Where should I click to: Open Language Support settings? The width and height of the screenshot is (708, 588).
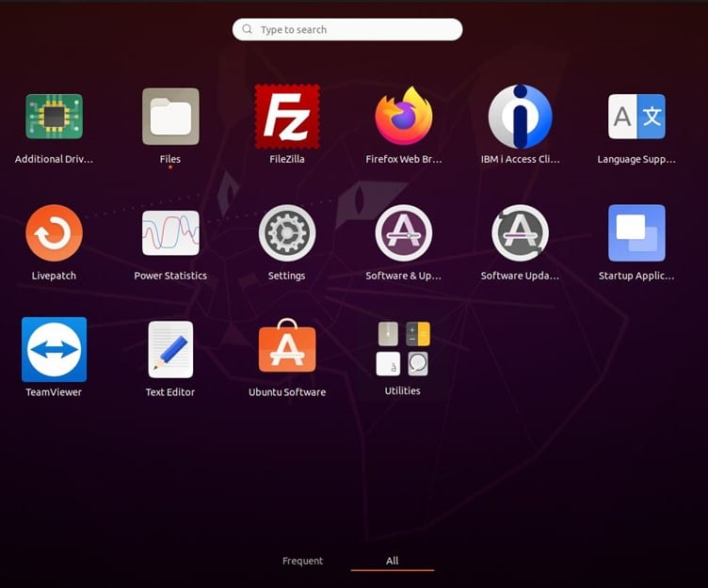tap(636, 118)
